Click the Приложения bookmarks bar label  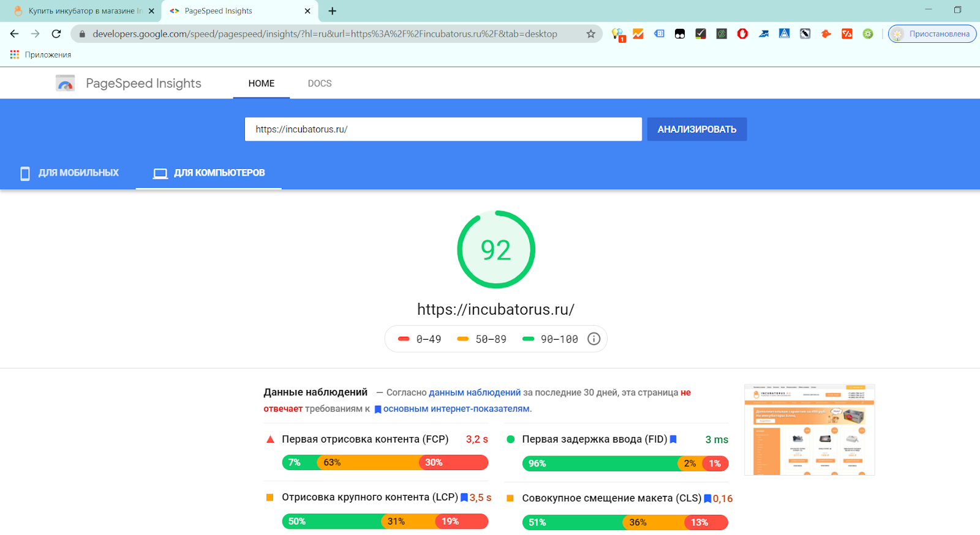[48, 54]
